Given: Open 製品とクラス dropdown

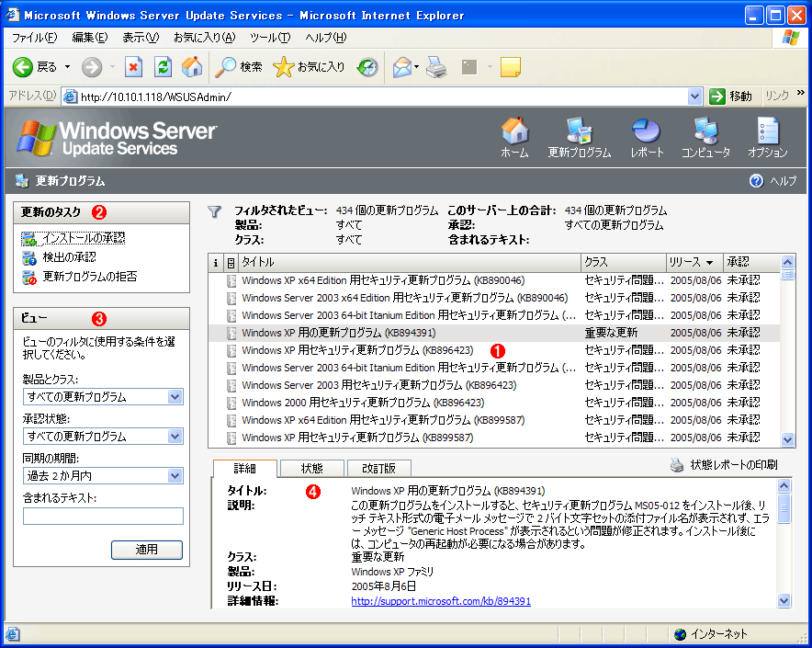Looking at the screenshot, I should [175, 397].
